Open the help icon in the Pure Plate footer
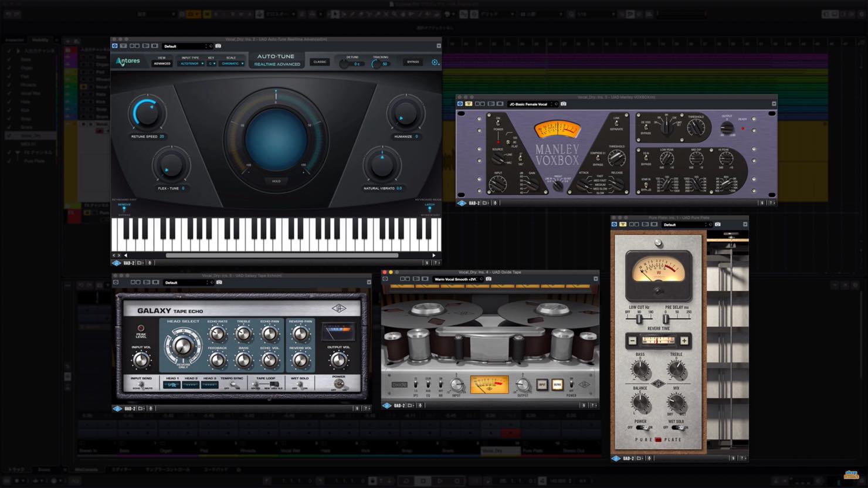The height and width of the screenshot is (488, 868). (x=742, y=458)
